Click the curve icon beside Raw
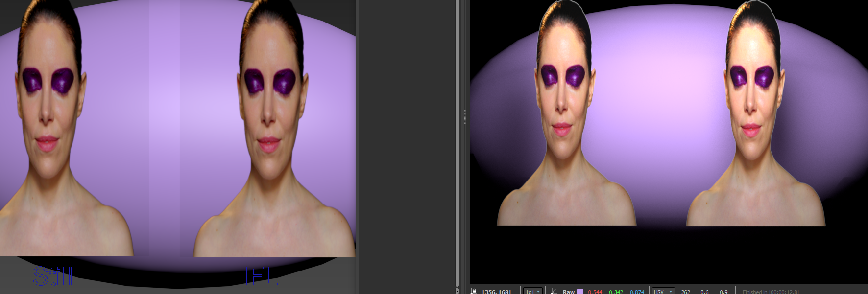The width and height of the screenshot is (868, 294). (554, 291)
